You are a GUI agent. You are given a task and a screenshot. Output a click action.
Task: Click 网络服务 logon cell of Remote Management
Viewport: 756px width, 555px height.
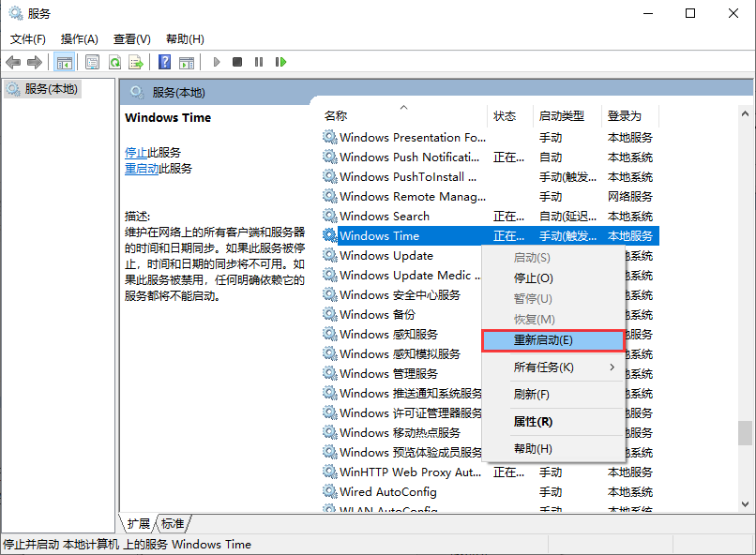click(x=629, y=197)
